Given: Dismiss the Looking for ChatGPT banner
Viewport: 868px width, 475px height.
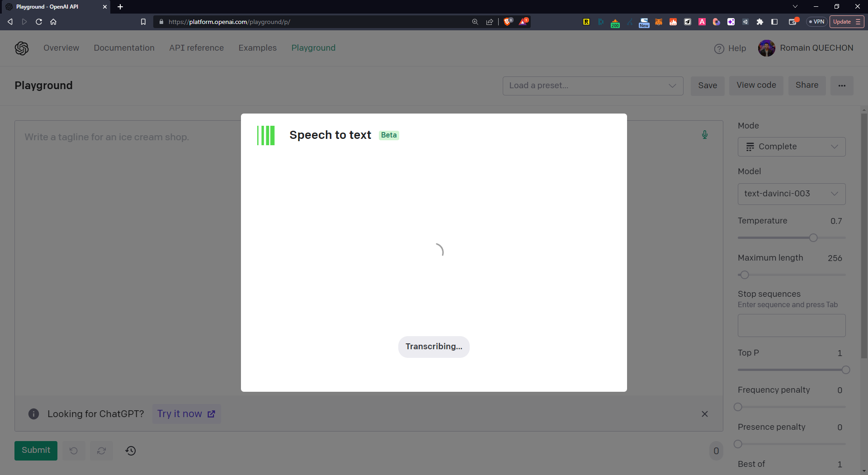Looking at the screenshot, I should tap(704, 414).
